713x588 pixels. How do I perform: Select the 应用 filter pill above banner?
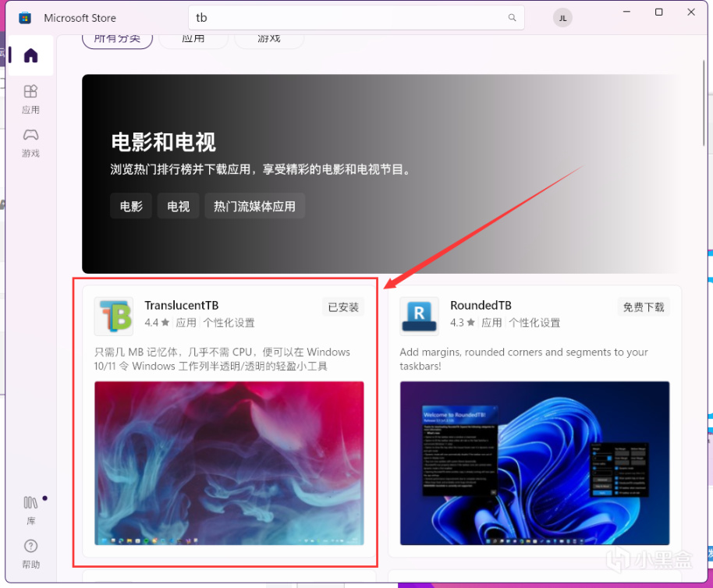tap(193, 39)
